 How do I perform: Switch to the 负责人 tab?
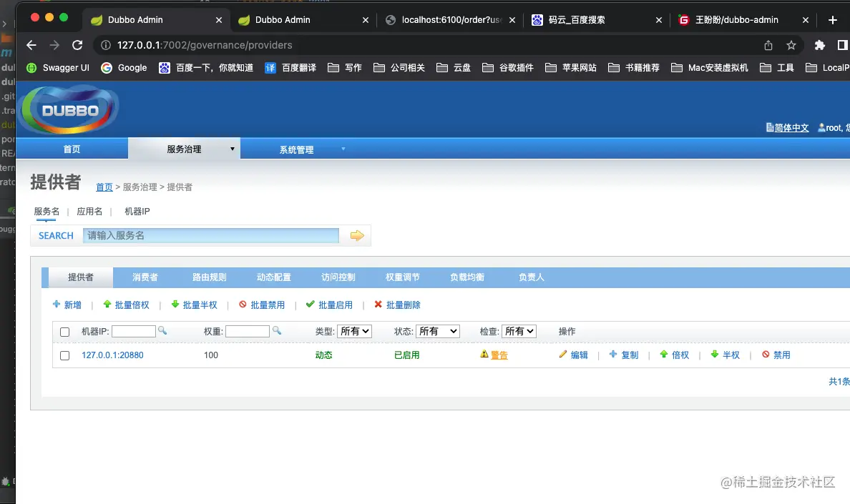(x=531, y=277)
